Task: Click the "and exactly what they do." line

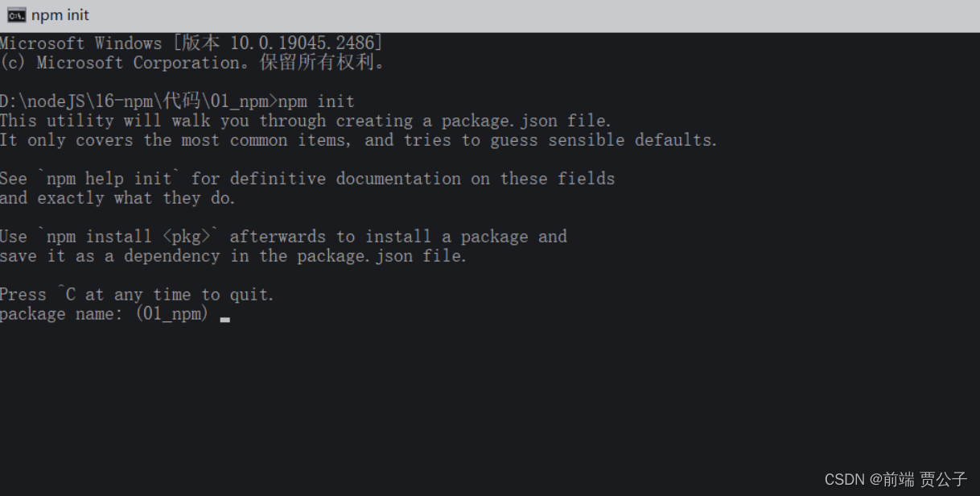Action: pos(117,198)
